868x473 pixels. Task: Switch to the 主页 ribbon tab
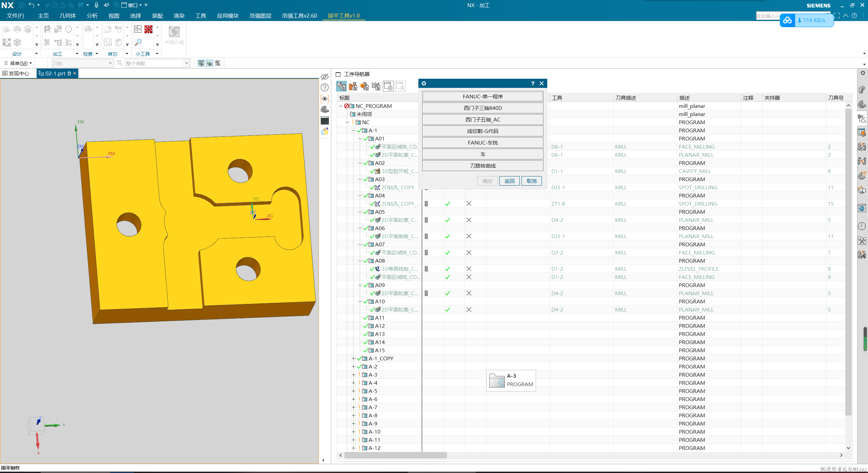click(43, 16)
